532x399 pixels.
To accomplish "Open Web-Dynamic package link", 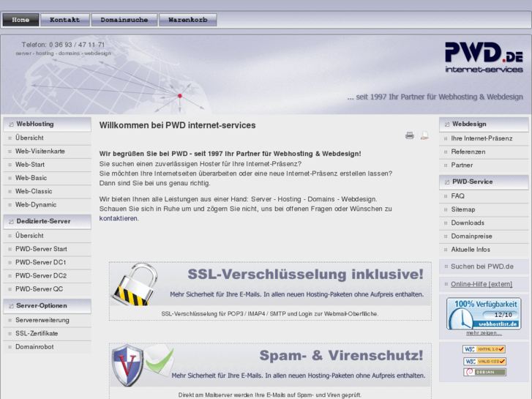I will pyautogui.click(x=47, y=205).
